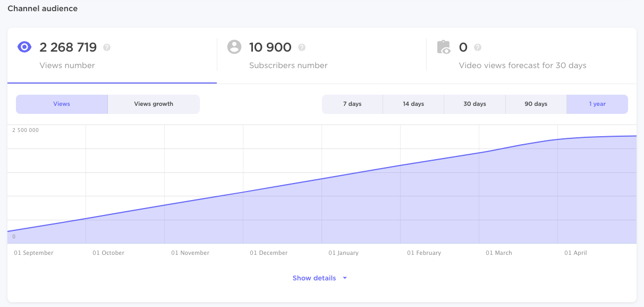This screenshot has width=644, height=307.
Task: Click the 90 days button
Action: coord(536,104)
